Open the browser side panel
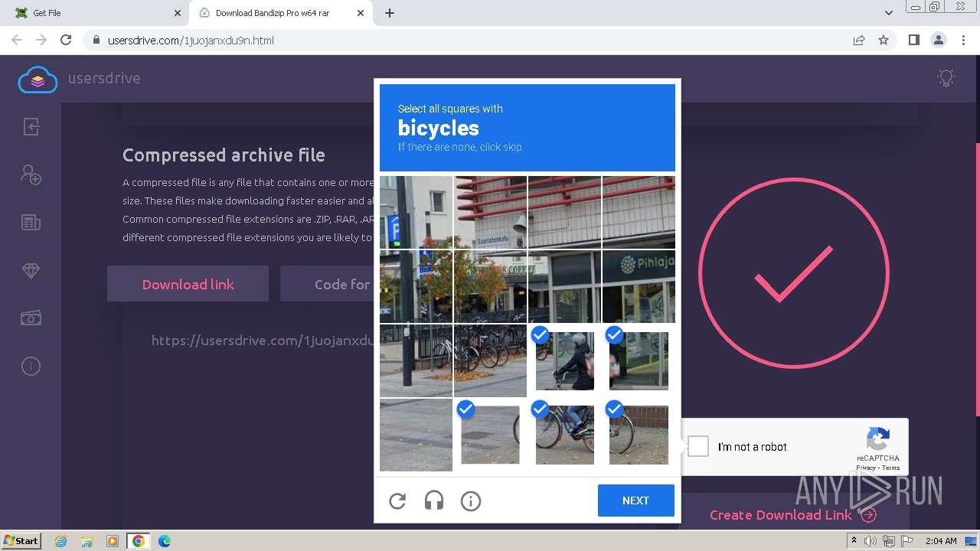Image resolution: width=980 pixels, height=551 pixels. click(913, 40)
